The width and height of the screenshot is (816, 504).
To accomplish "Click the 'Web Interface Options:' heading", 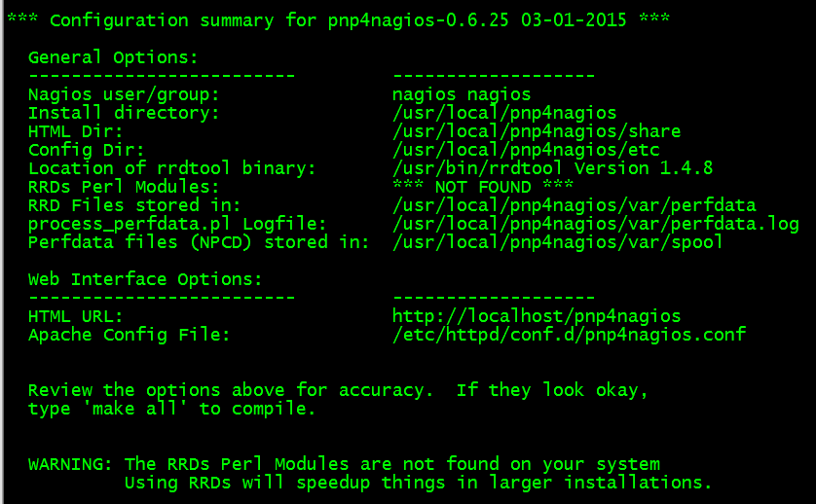I will 145,279.
